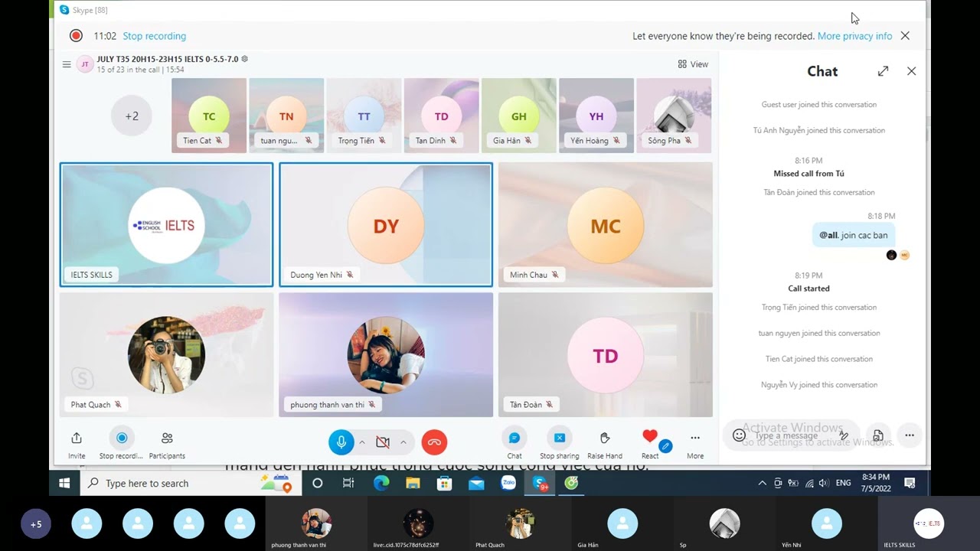The image size is (980, 551).
Task: Turn on the video camera
Action: 383,442
